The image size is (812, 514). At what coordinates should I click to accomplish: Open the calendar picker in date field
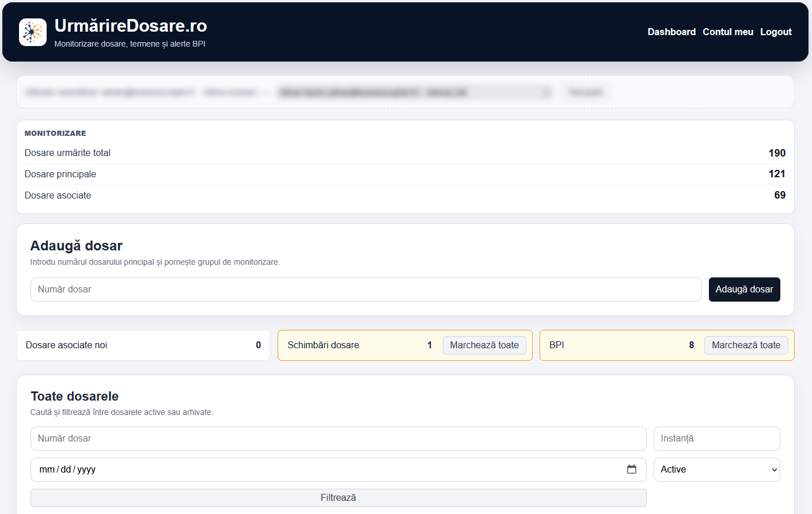[x=632, y=469]
